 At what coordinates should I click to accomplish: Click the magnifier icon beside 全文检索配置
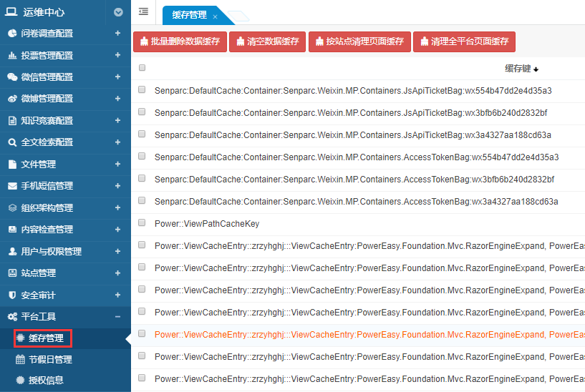[12, 142]
